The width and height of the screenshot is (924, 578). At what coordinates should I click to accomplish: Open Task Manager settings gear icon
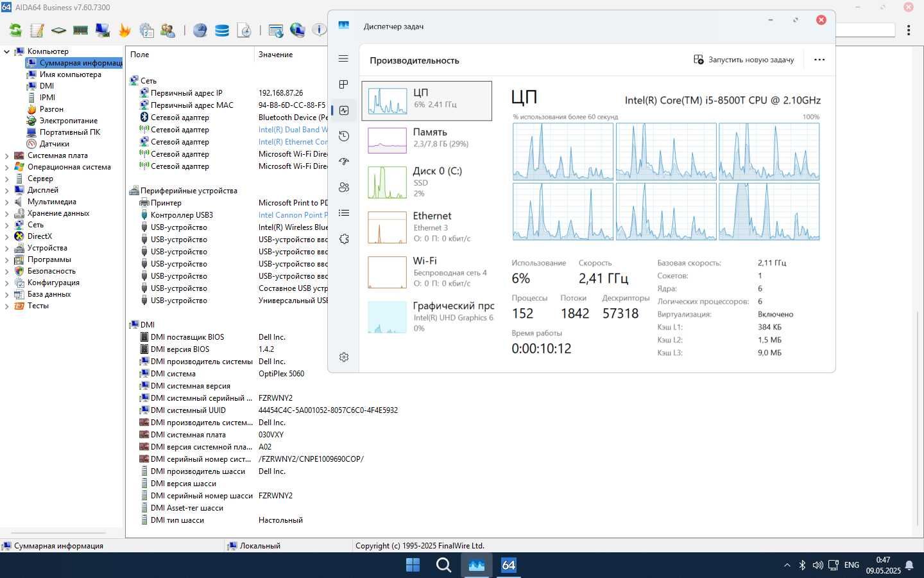pos(344,357)
